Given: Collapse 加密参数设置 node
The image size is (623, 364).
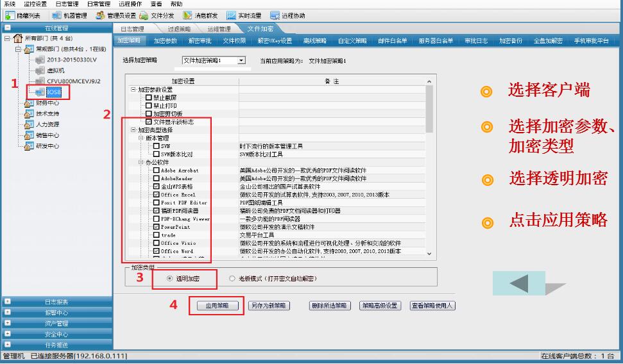Looking at the screenshot, I should pos(133,90).
